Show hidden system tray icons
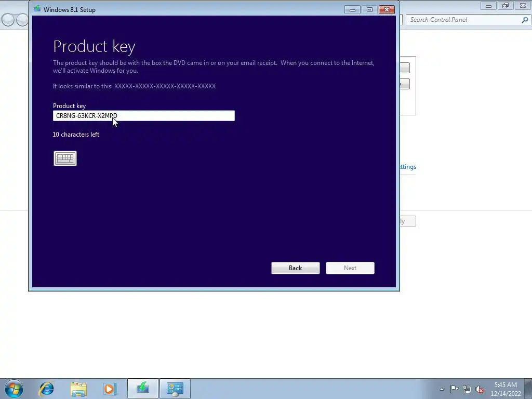 [442, 390]
